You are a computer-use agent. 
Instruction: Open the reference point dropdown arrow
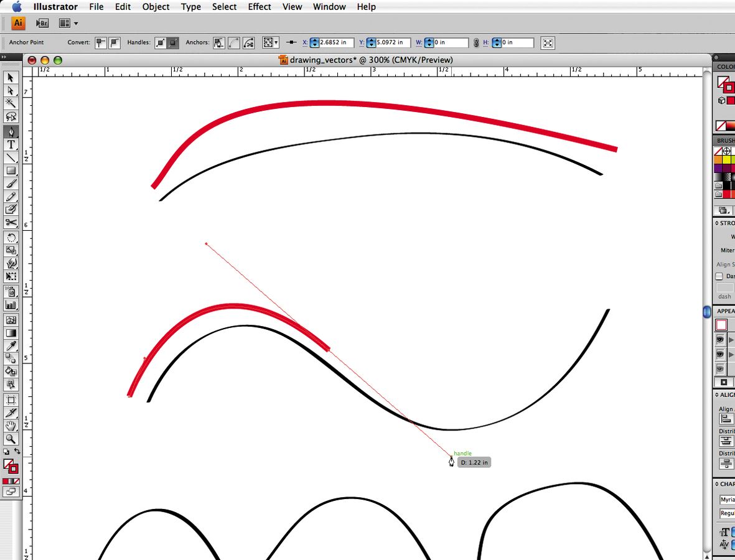(x=276, y=43)
